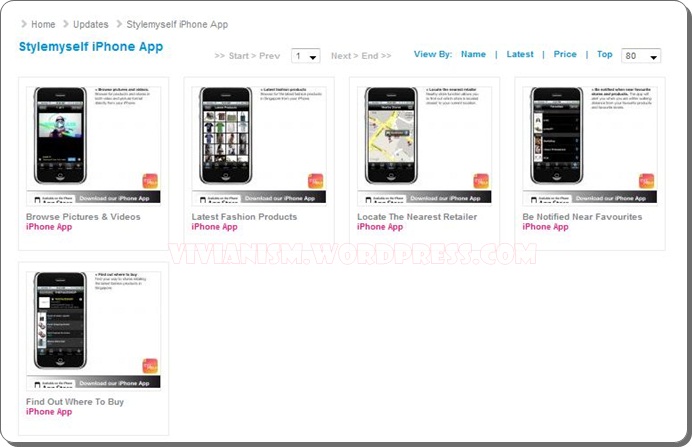This screenshot has width=692, height=447.
Task: Click App Store badge in Browse Pictures card
Action: tap(53, 199)
